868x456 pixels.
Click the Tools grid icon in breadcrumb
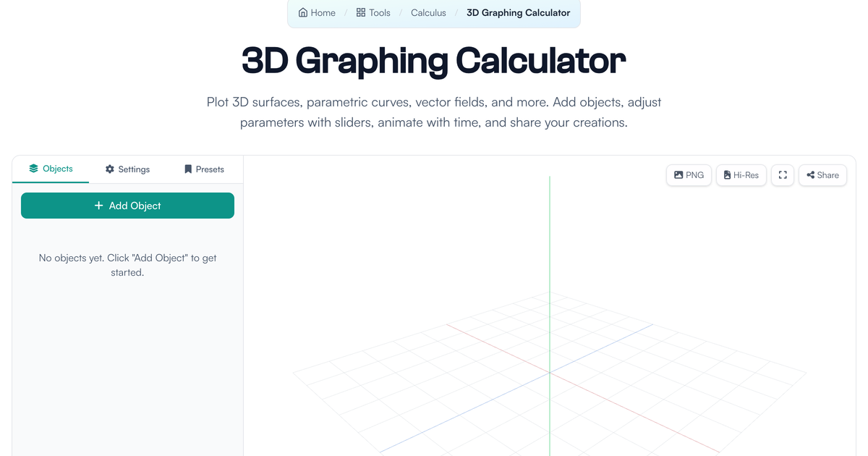click(361, 12)
